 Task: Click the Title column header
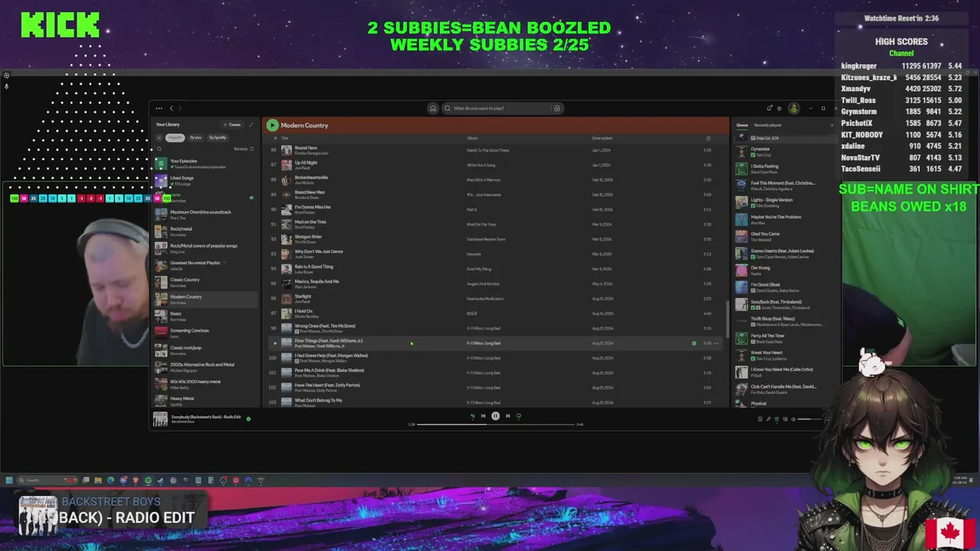coord(285,138)
